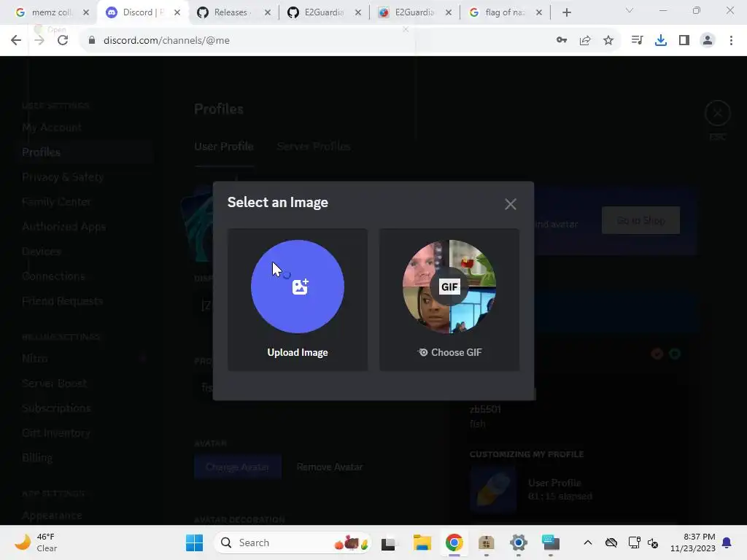The height and width of the screenshot is (560, 747).
Task: Close the Discord tab
Action: tap(177, 12)
